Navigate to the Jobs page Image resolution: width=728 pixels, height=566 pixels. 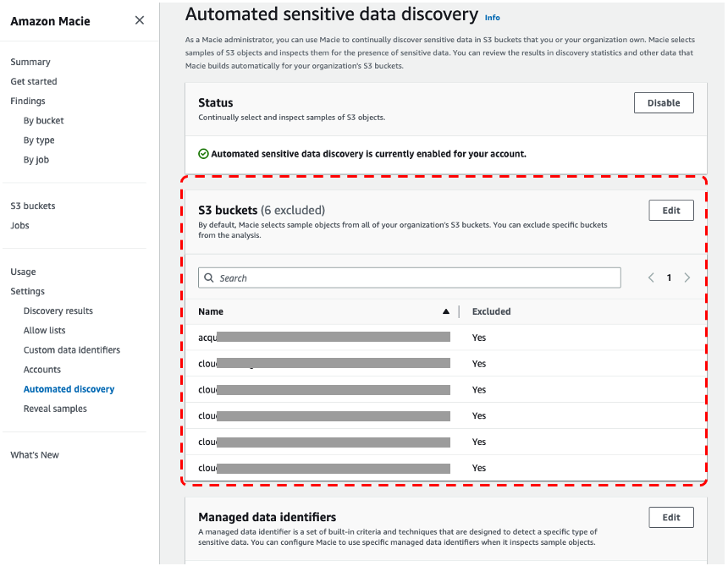pos(19,225)
